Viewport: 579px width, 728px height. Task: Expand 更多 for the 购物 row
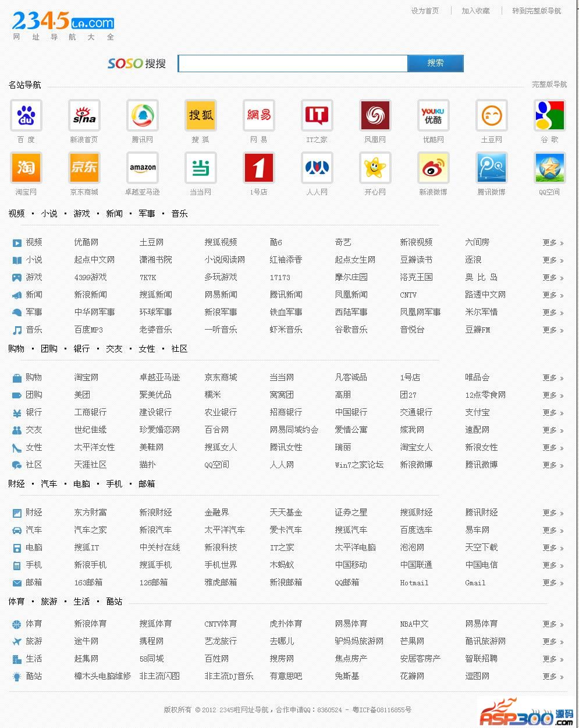click(553, 378)
